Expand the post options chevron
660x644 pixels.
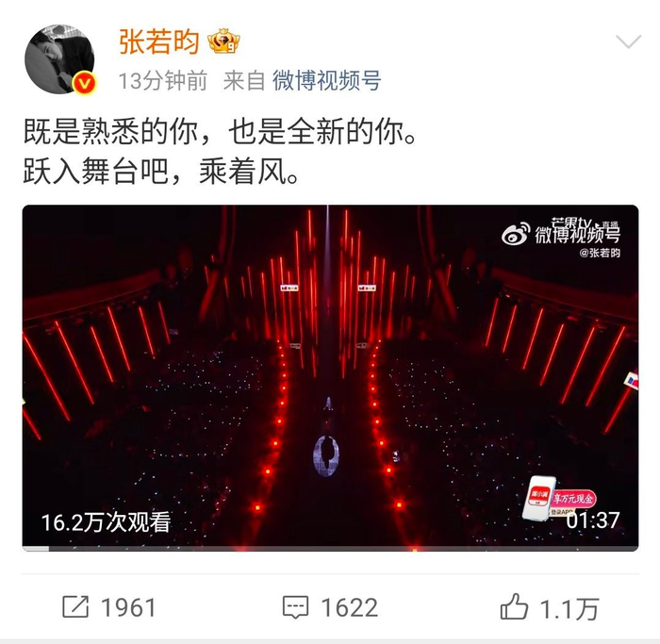tap(629, 41)
